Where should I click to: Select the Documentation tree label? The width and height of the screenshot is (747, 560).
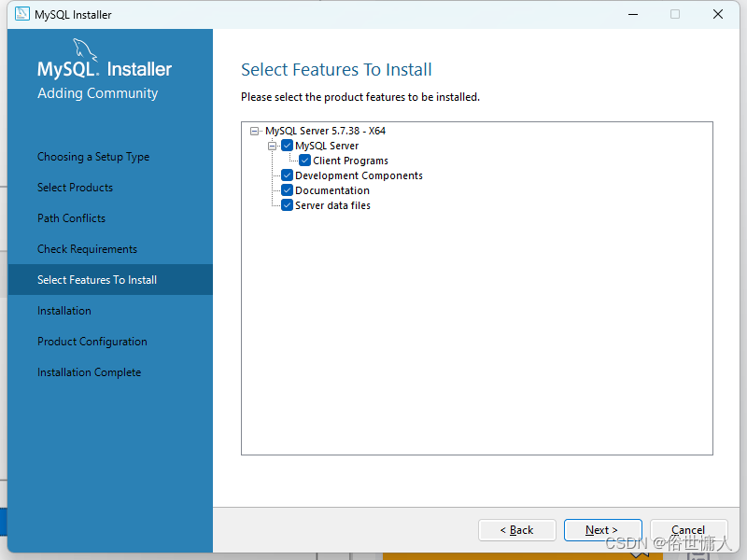click(x=332, y=190)
